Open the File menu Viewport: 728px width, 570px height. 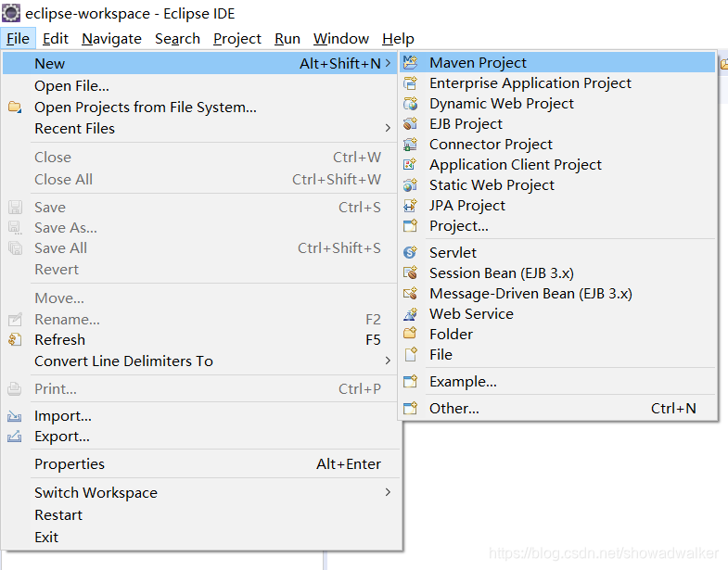(x=19, y=39)
